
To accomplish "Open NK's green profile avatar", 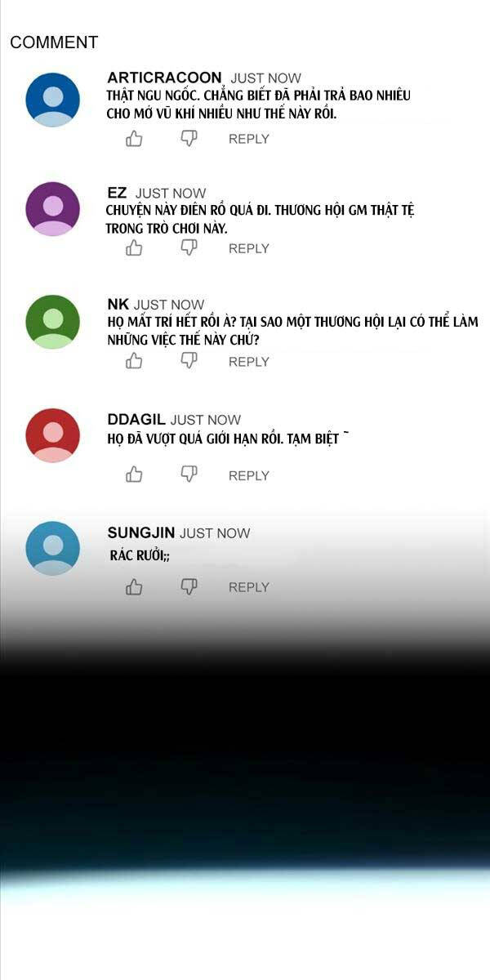I will point(53,322).
